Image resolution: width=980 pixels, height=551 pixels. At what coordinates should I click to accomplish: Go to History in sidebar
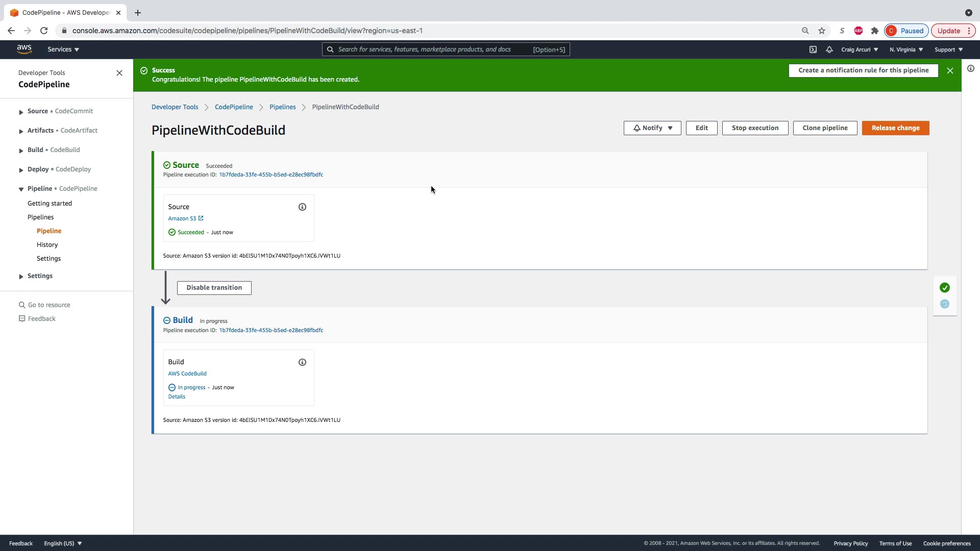point(47,245)
